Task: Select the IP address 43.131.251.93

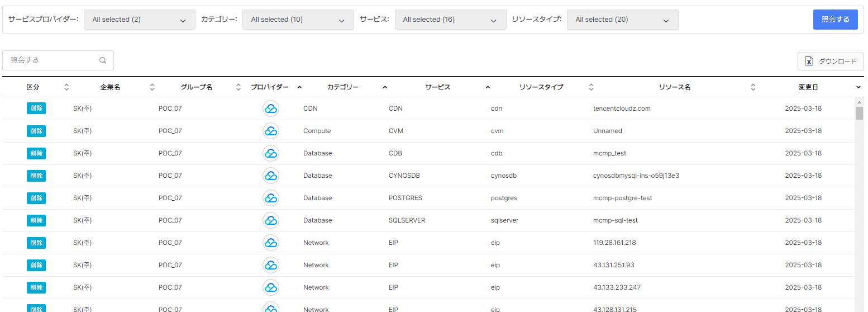Action: point(614,265)
